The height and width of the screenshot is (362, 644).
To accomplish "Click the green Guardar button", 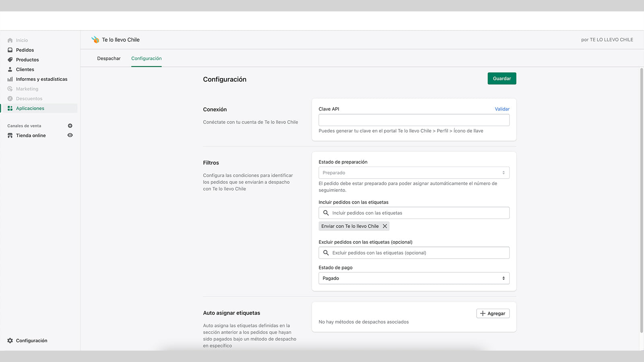I will [502, 78].
